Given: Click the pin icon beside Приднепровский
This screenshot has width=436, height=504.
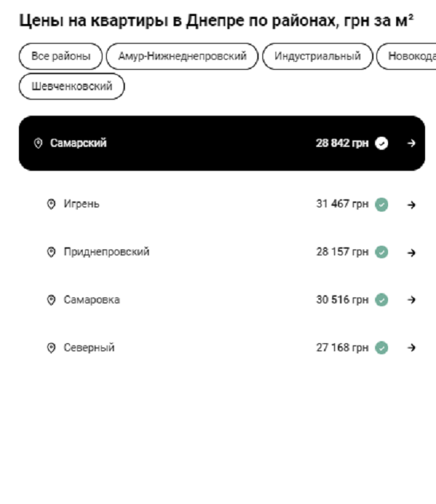Looking at the screenshot, I should 51,252.
